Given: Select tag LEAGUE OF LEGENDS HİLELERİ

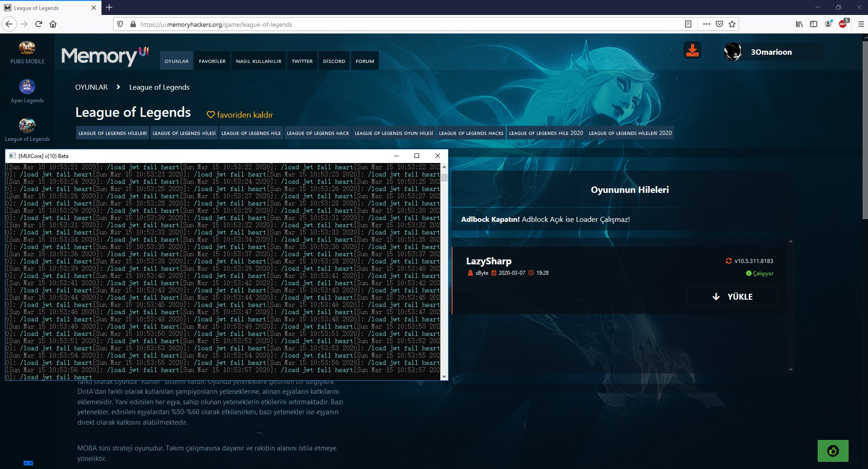Looking at the screenshot, I should pos(112,133).
